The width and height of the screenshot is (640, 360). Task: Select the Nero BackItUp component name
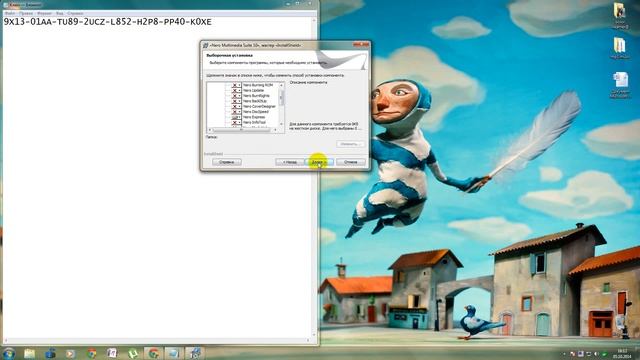tap(255, 101)
